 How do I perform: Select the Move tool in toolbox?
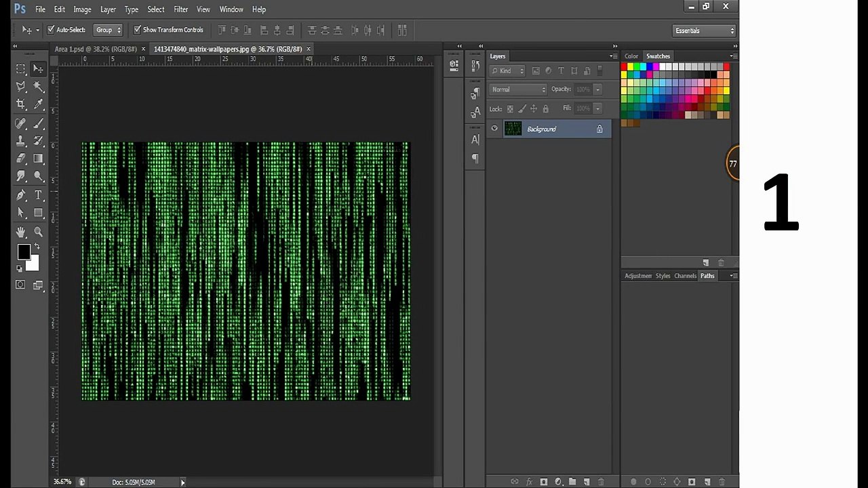39,69
